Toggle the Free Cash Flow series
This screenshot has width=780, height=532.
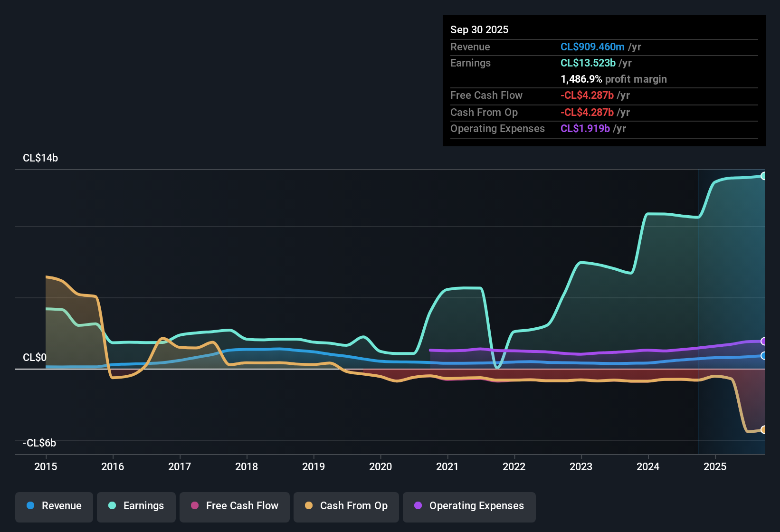(235, 506)
